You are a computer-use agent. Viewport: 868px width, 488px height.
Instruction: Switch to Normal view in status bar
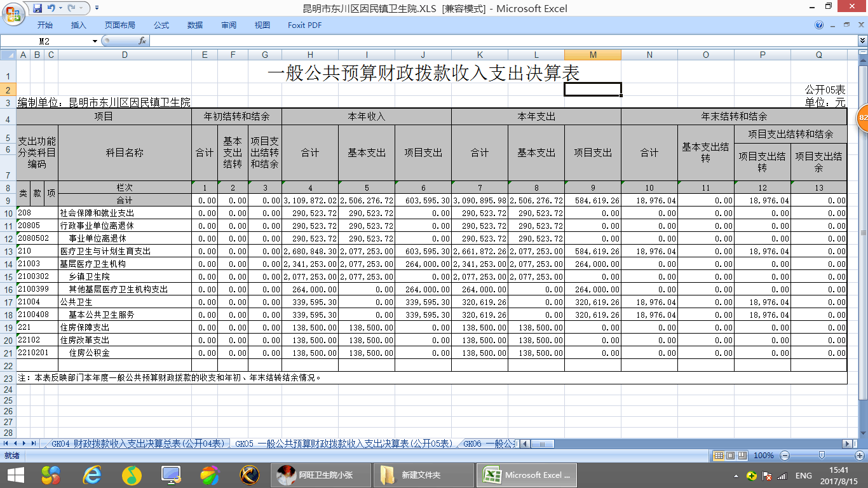coord(719,456)
